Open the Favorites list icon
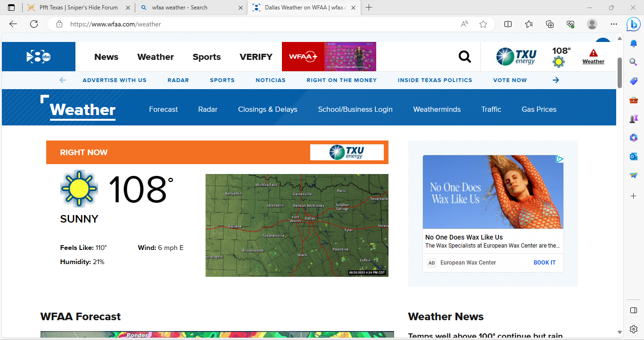This screenshot has width=644, height=340. (x=529, y=24)
